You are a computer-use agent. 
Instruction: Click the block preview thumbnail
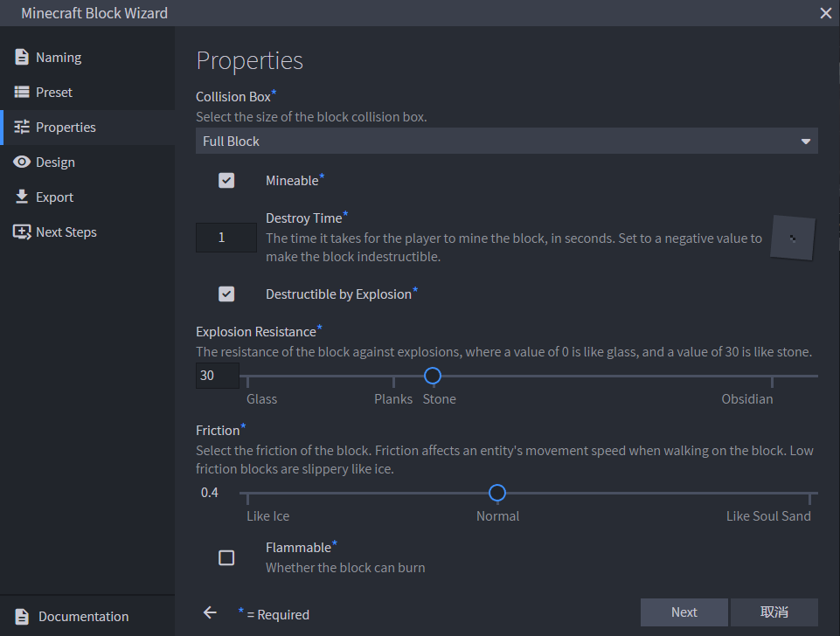(793, 238)
